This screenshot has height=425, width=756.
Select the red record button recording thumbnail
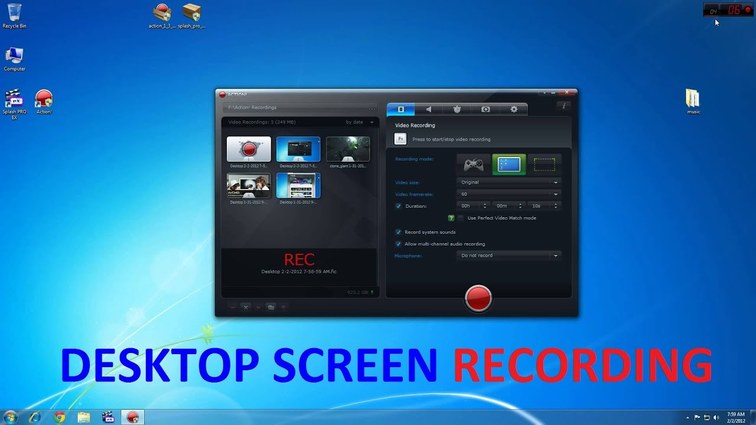pos(249,149)
